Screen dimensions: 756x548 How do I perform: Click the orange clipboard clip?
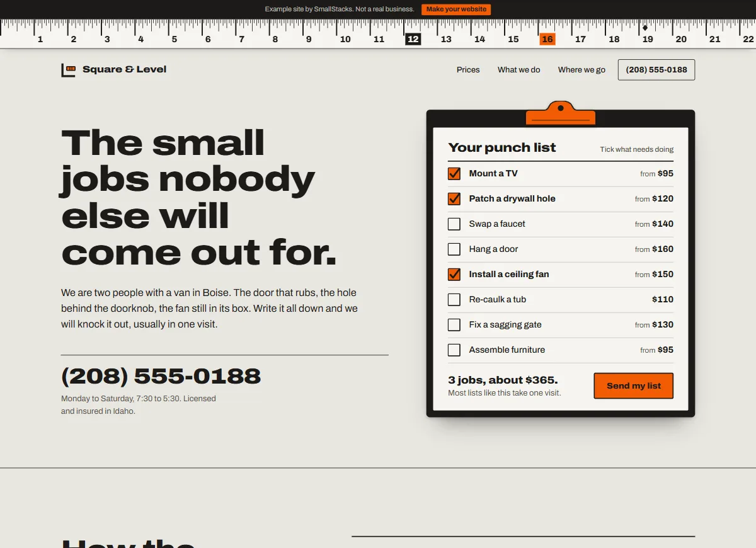coord(561,113)
